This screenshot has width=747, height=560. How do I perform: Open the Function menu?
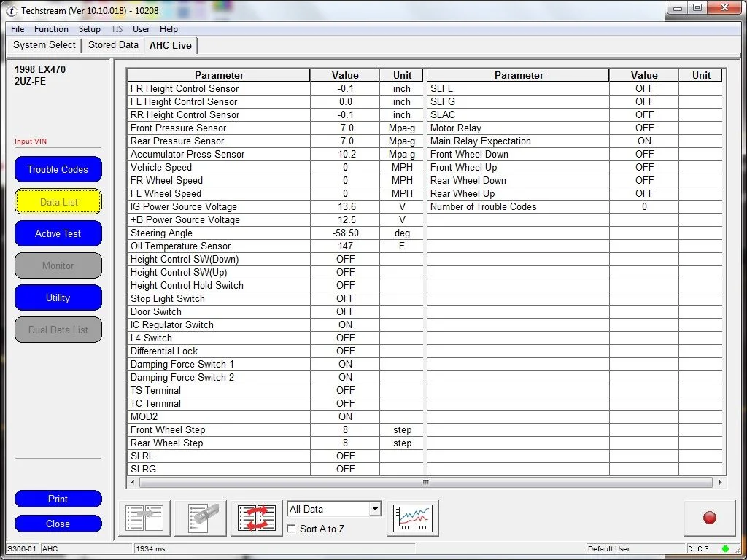[52, 29]
